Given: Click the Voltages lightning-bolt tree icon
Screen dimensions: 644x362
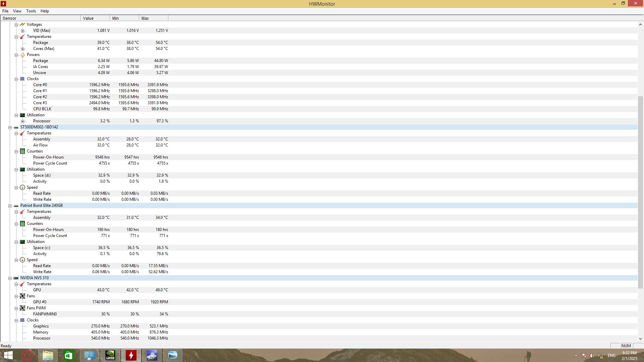Looking at the screenshot, I should [x=22, y=24].
